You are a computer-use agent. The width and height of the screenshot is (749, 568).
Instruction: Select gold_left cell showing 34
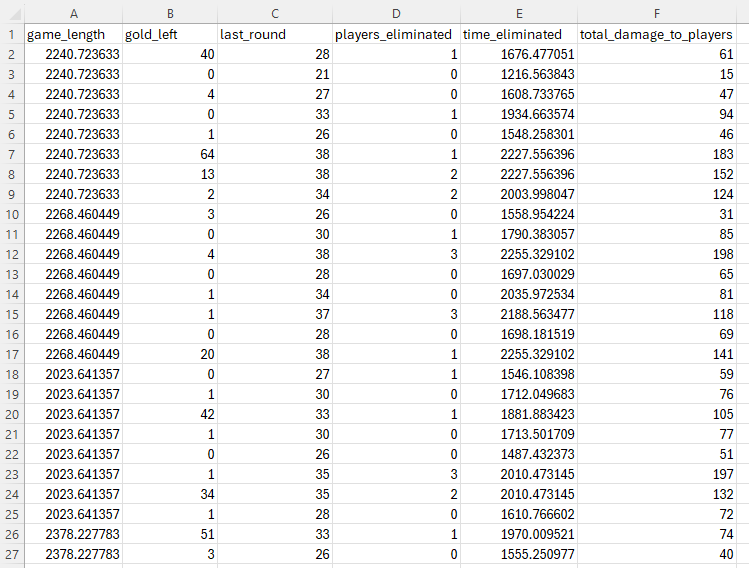(170, 494)
